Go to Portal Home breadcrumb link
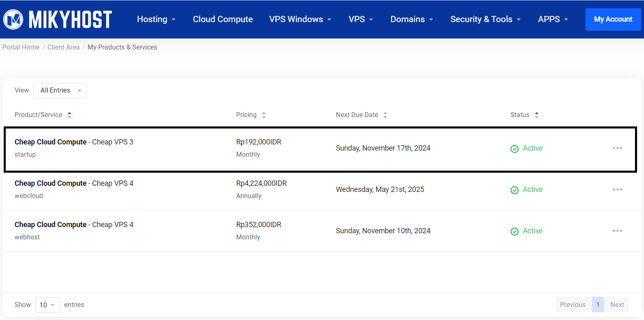The image size is (644, 320). 21,47
